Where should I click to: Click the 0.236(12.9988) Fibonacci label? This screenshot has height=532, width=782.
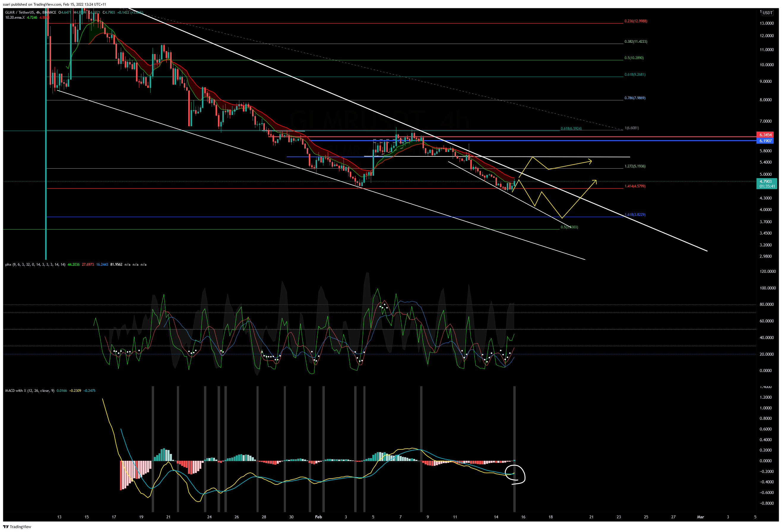636,21
